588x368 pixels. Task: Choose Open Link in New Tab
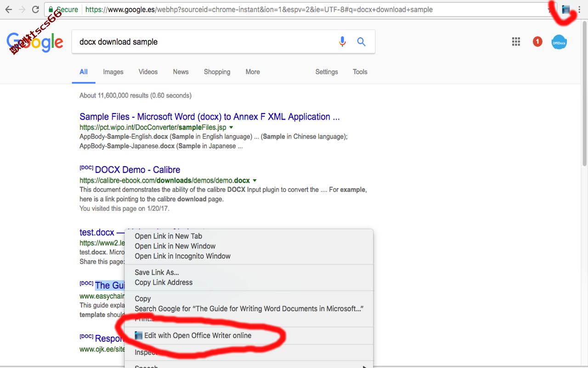pyautogui.click(x=249, y=236)
